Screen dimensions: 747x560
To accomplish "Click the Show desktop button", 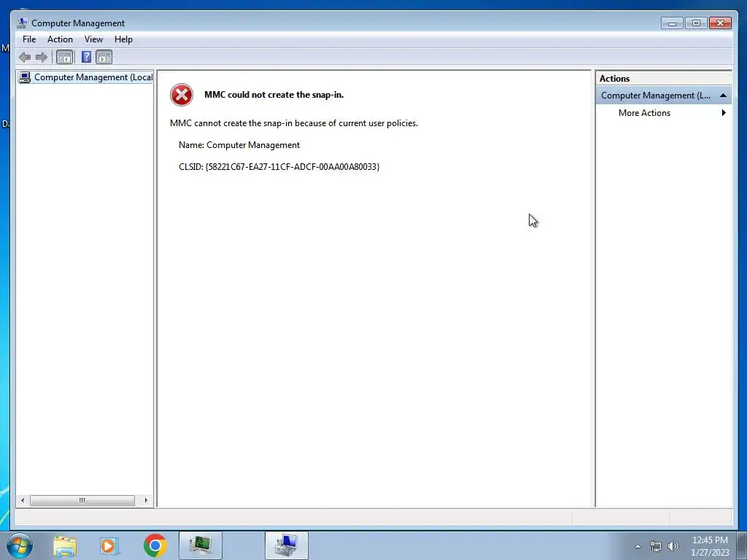I will 742,545.
